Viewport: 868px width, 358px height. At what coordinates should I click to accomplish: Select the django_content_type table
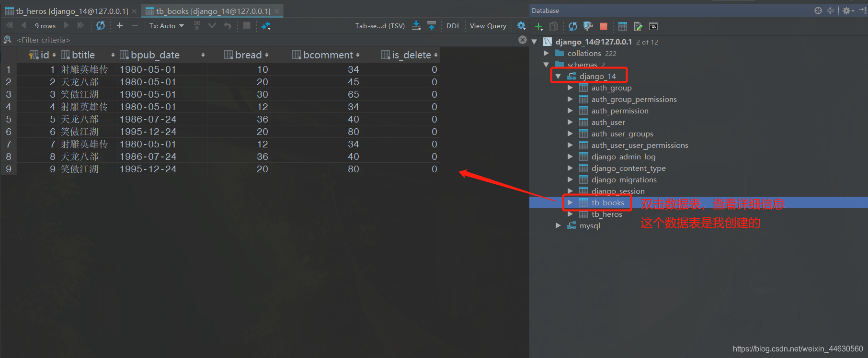tap(628, 168)
